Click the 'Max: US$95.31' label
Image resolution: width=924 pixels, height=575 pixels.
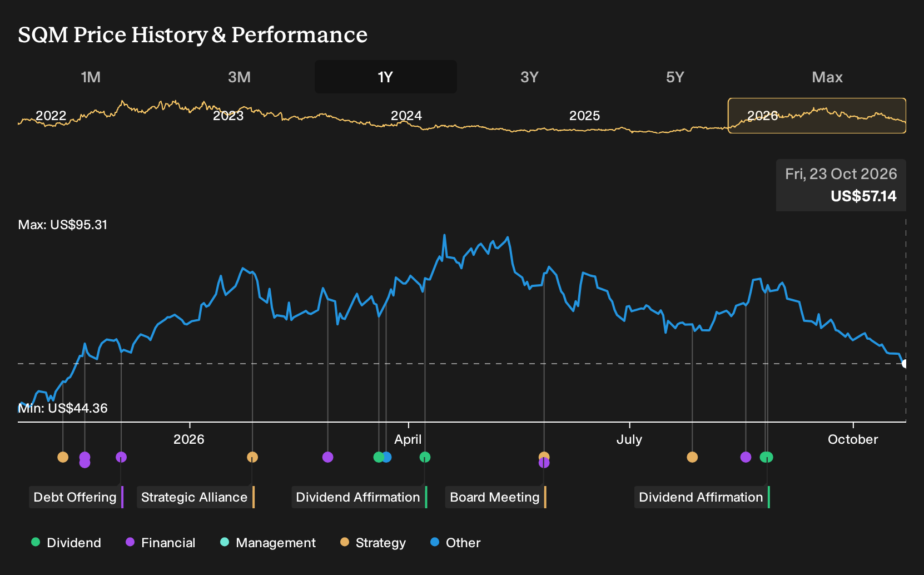coord(63,225)
